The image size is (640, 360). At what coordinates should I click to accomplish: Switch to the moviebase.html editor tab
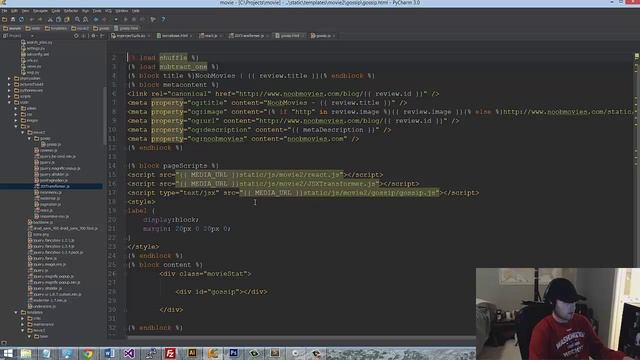pos(175,36)
